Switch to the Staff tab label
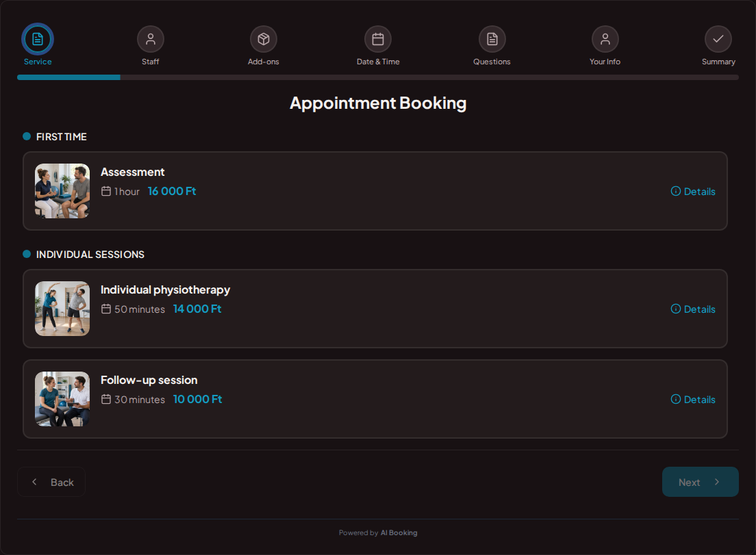This screenshot has width=756, height=555. tap(151, 62)
